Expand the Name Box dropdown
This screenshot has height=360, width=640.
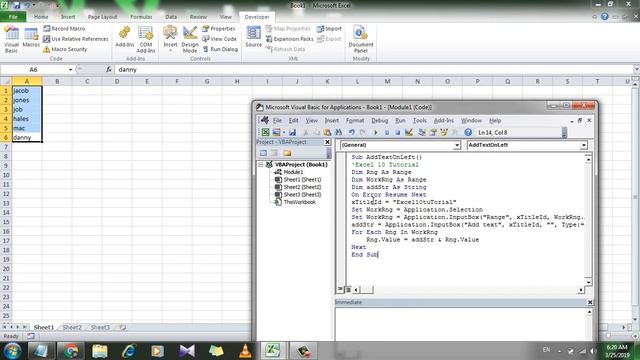tap(70, 70)
